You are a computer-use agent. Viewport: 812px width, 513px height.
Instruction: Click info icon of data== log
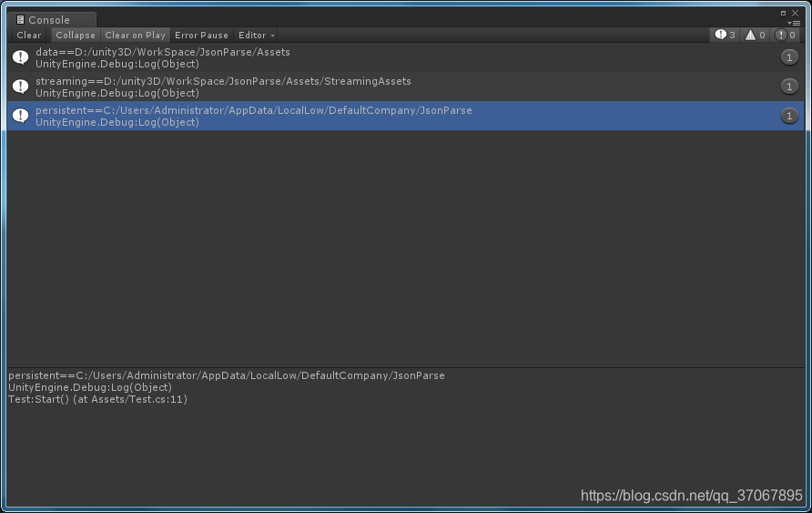(x=21, y=57)
